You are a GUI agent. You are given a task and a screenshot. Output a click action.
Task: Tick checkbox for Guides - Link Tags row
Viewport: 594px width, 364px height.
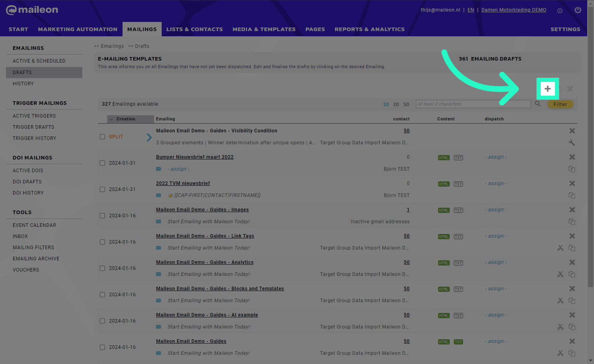[x=102, y=242]
